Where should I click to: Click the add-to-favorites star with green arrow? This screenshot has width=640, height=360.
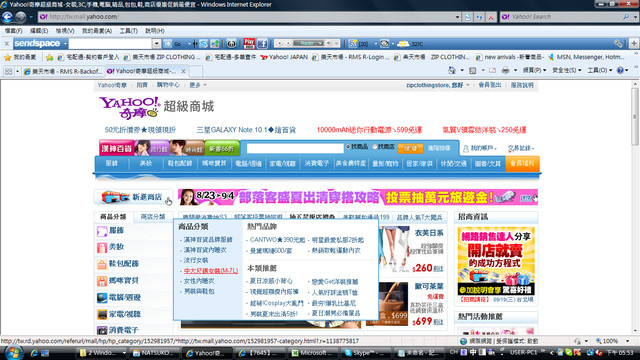coord(49,57)
